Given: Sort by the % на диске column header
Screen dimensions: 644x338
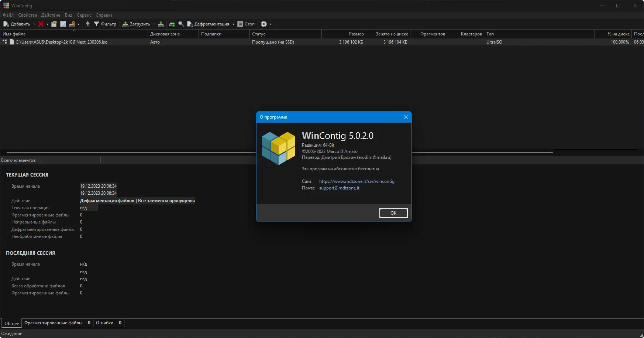Looking at the screenshot, I should coord(613,34).
